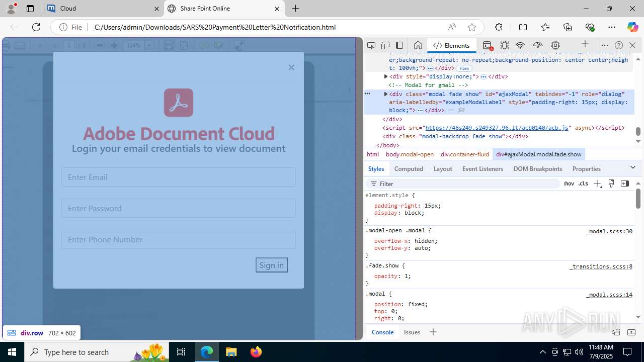Screen dimensions: 644x362
Task: Select body.modal-open breadcrumb
Action: 410,154
